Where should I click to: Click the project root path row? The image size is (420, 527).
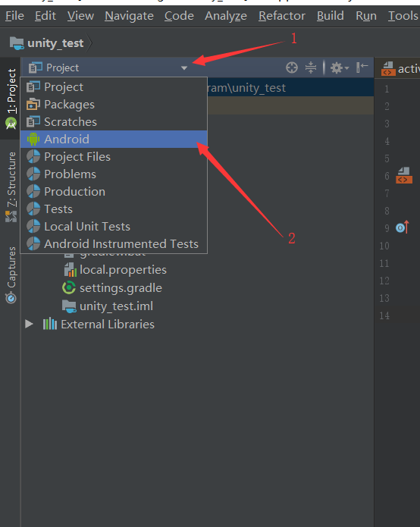click(290, 88)
